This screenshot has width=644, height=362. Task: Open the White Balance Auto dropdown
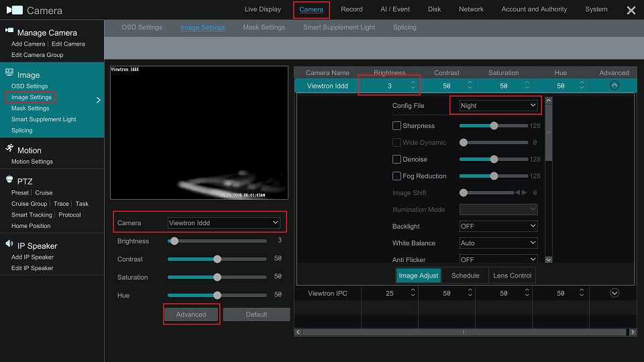point(498,243)
